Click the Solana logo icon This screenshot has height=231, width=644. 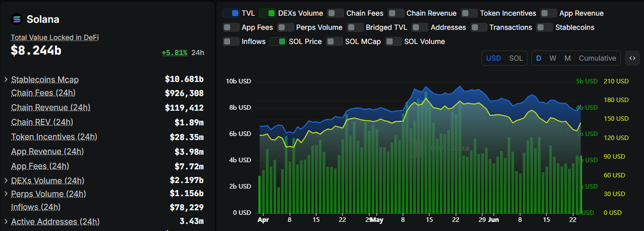click(x=17, y=19)
